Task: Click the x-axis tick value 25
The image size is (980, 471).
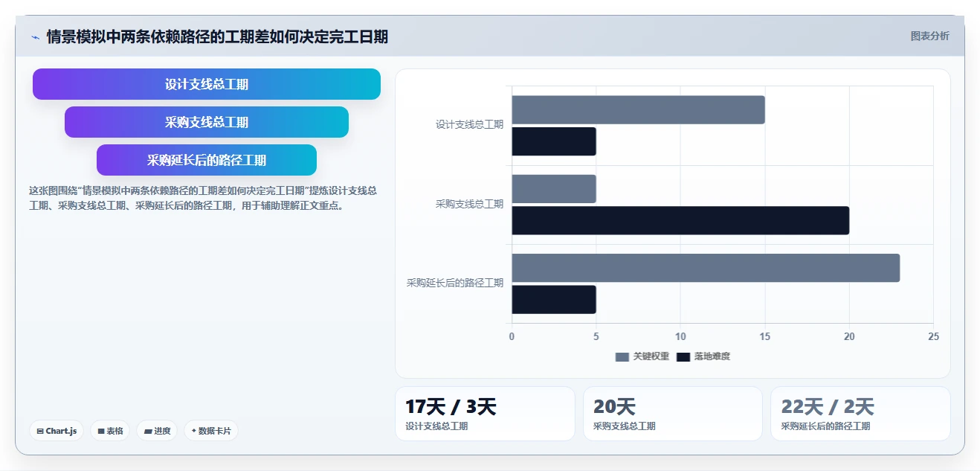Action: coord(933,336)
